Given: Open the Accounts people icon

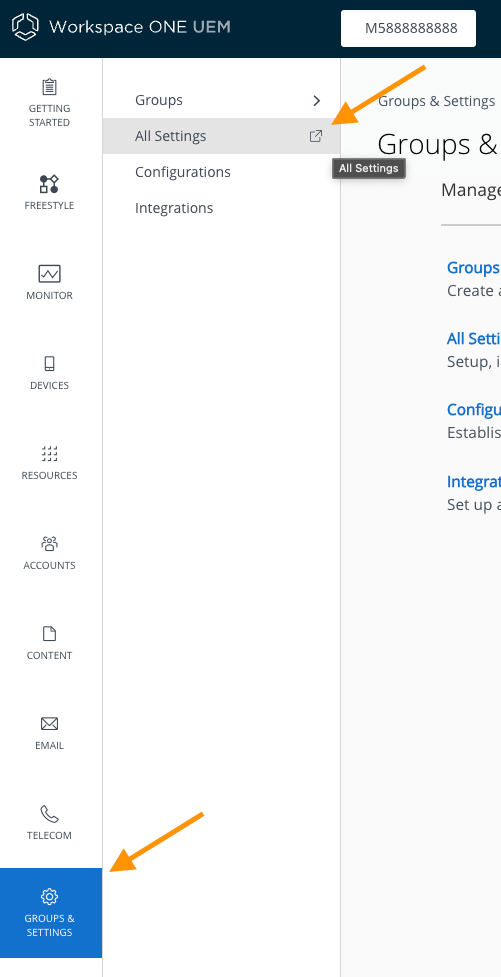Looking at the screenshot, I should [x=49, y=543].
